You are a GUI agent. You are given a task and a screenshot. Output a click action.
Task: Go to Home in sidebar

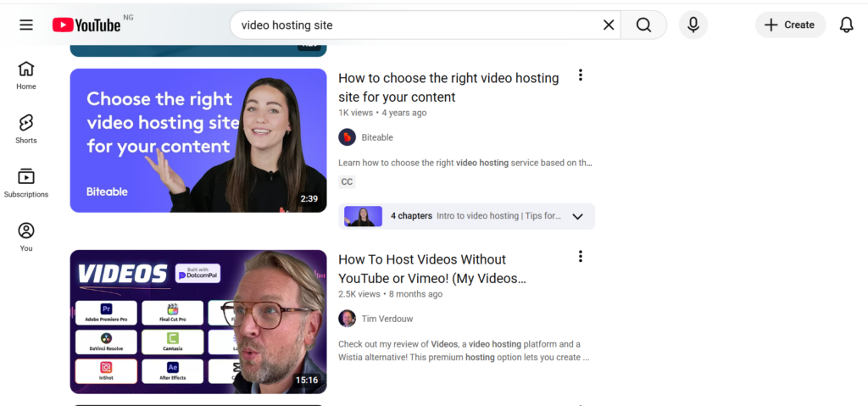(x=26, y=76)
